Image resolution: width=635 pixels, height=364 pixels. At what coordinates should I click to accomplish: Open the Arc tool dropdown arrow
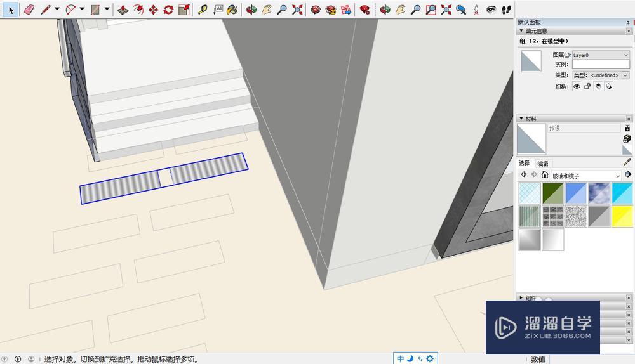[82, 8]
